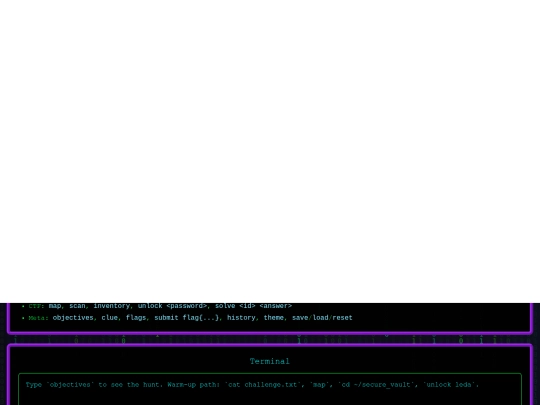Click the 'Meta:' label in the help list
Image resolution: width=540 pixels, height=405 pixels.
coord(39,318)
